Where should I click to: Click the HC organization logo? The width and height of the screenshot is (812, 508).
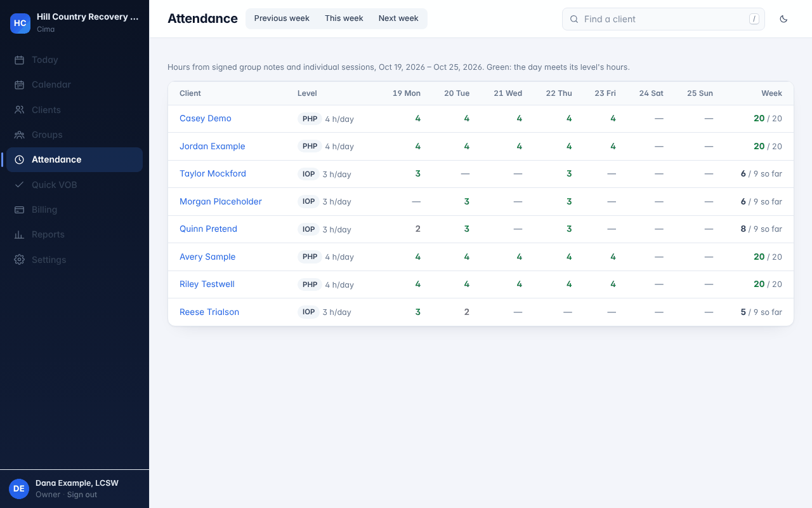coord(20,23)
